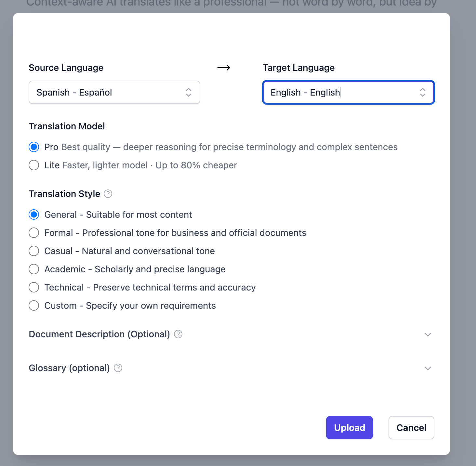
Task: Click the arrow between source and target languages
Action: click(x=224, y=68)
